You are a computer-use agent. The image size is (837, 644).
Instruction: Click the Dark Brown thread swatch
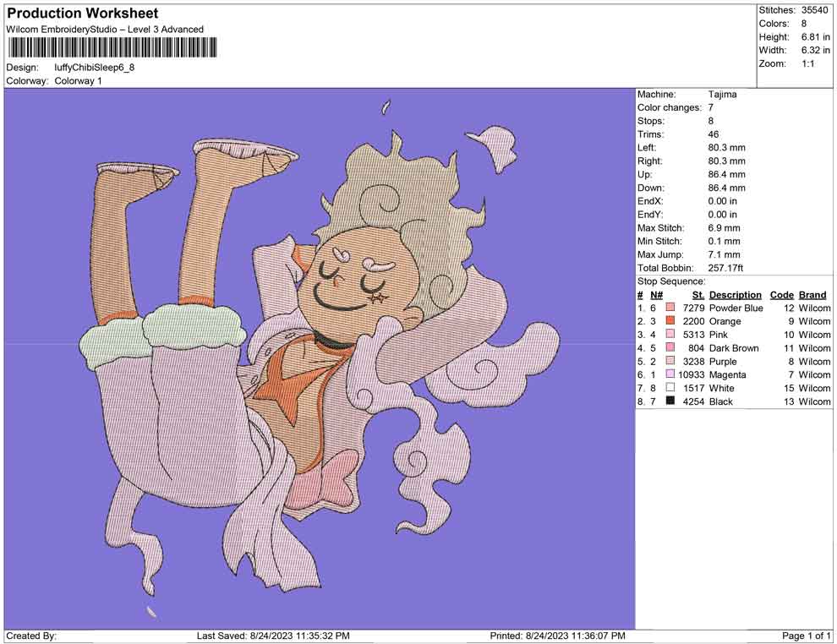[x=670, y=348]
